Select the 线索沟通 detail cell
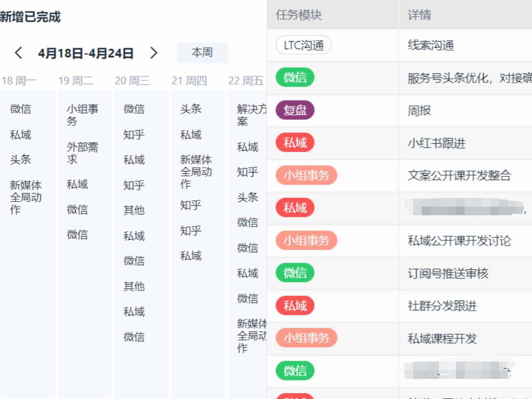 [x=465, y=45]
